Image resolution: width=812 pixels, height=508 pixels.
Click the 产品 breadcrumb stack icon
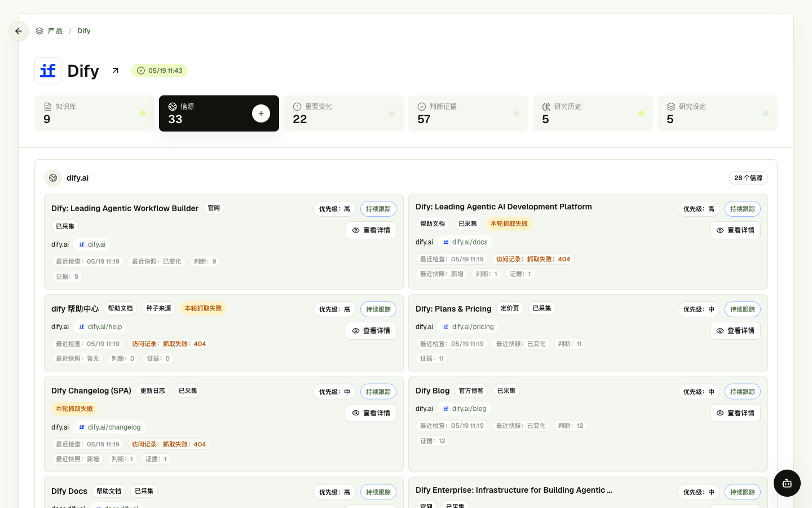coord(39,31)
